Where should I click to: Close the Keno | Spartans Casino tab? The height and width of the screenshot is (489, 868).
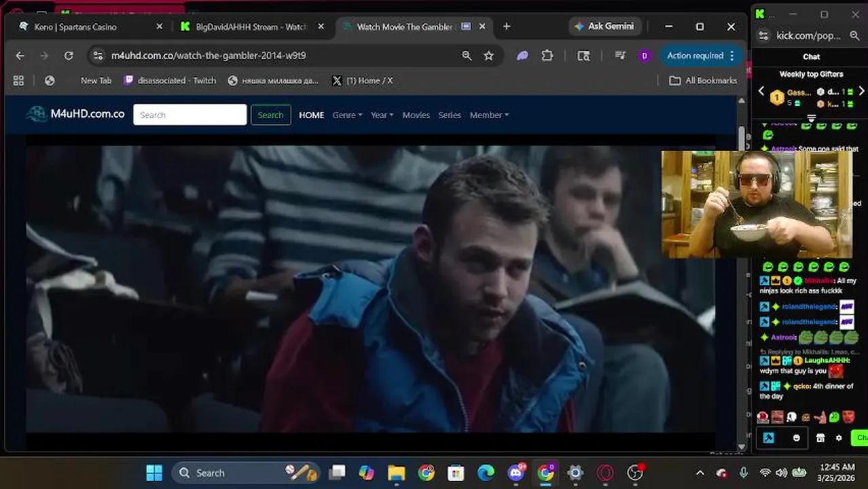pyautogui.click(x=160, y=26)
